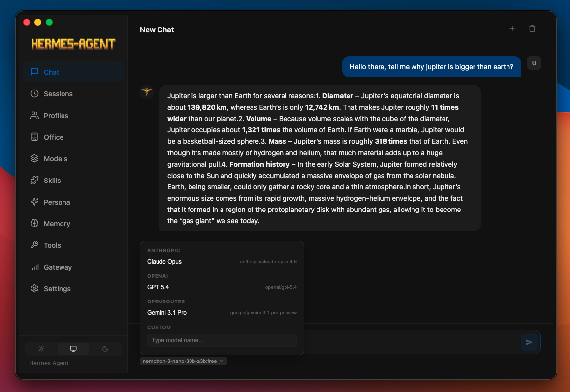Viewport: 570px width, 392px height.
Task: Click the OPENROUTER section header
Action: [x=166, y=302]
